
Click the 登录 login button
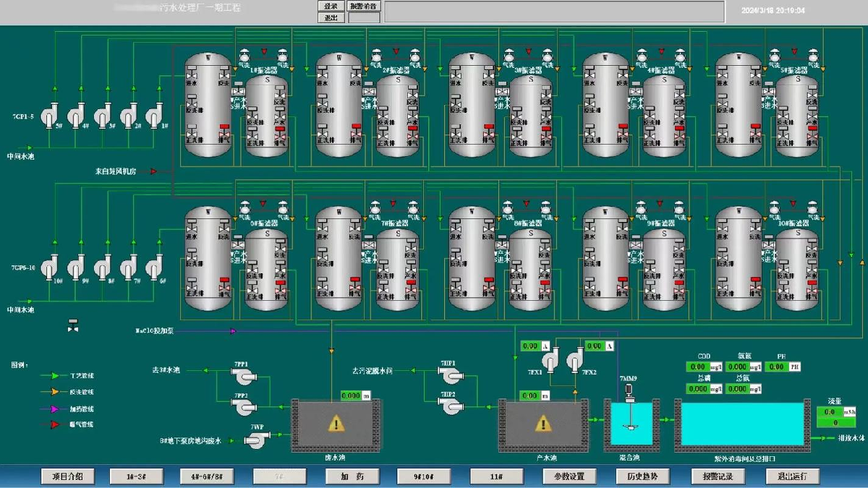point(331,6)
